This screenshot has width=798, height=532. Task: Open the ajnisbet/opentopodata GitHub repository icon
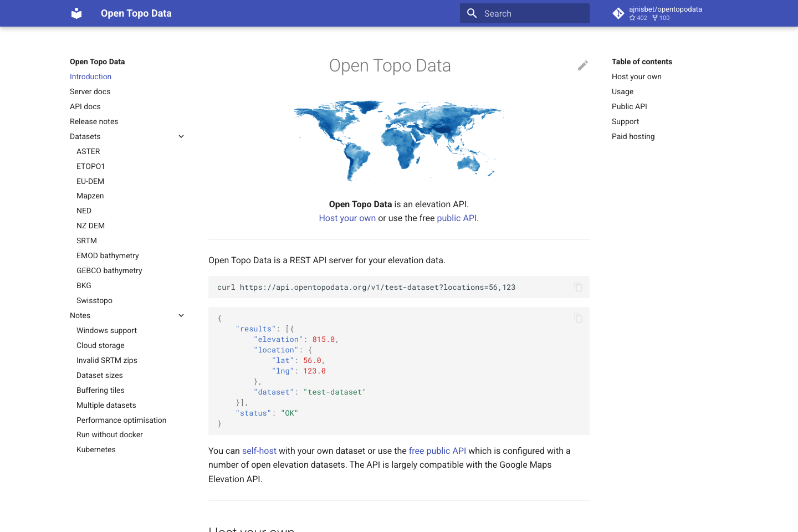[x=618, y=13]
